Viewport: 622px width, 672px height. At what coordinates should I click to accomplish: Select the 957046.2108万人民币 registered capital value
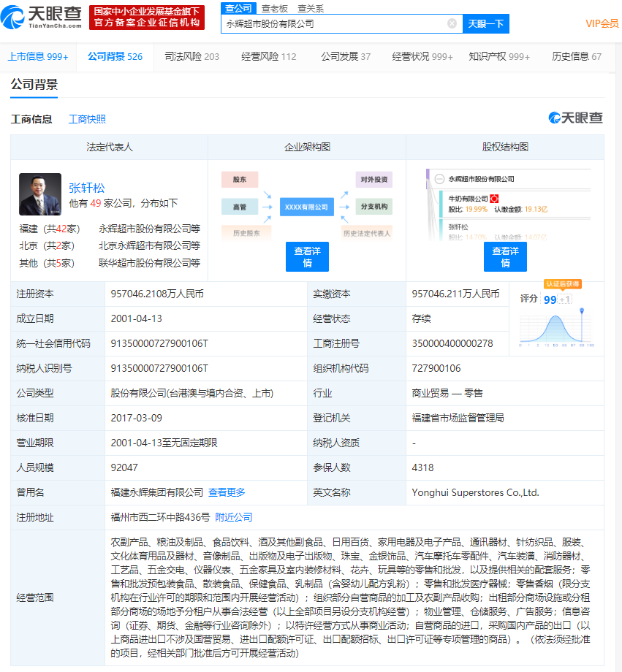click(x=157, y=294)
